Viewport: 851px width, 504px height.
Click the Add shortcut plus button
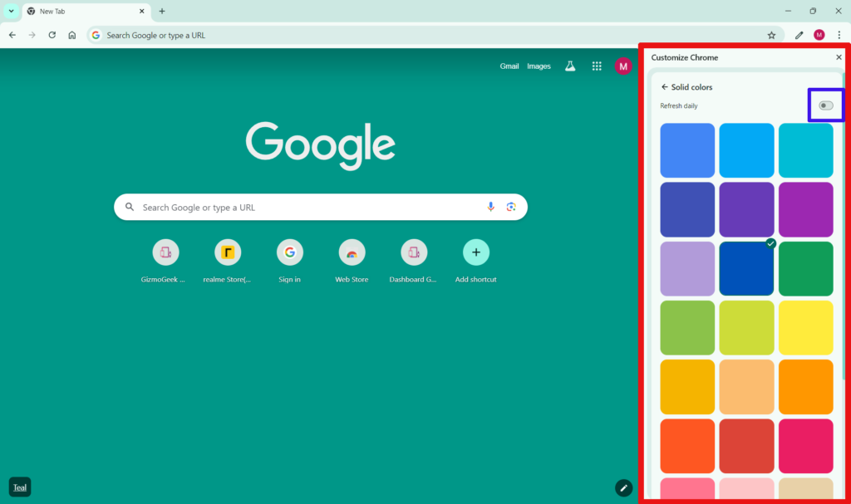(x=476, y=252)
